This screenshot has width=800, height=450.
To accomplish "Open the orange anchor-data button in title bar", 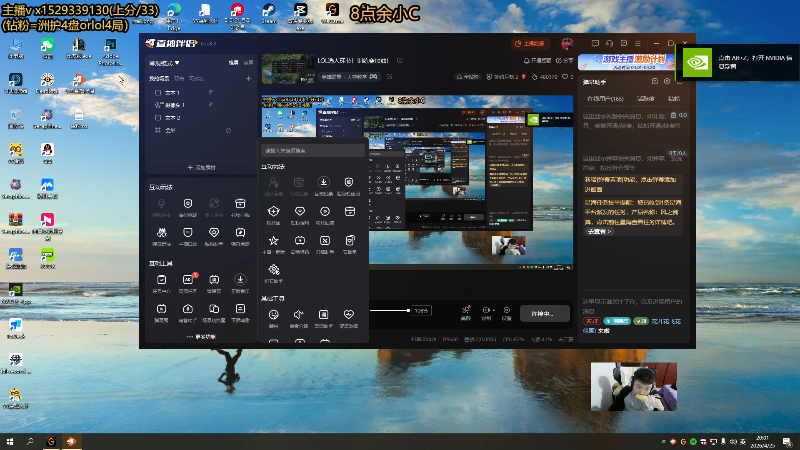I will [x=530, y=43].
